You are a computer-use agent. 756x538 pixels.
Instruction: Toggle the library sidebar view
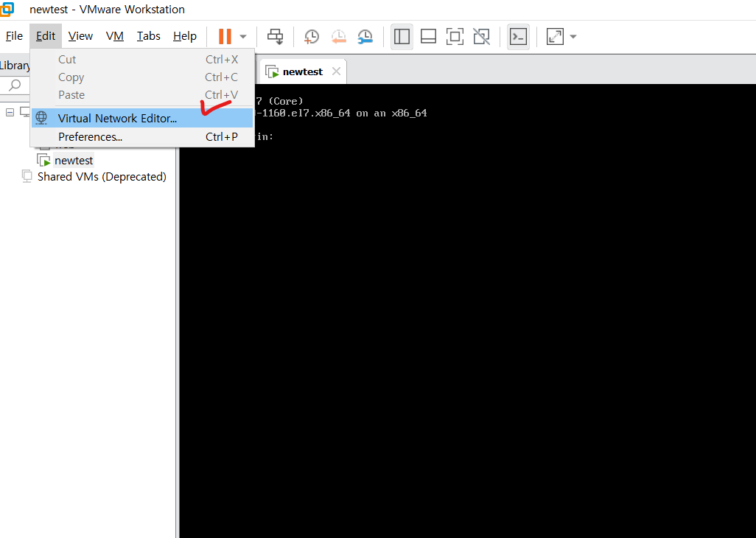click(x=402, y=37)
